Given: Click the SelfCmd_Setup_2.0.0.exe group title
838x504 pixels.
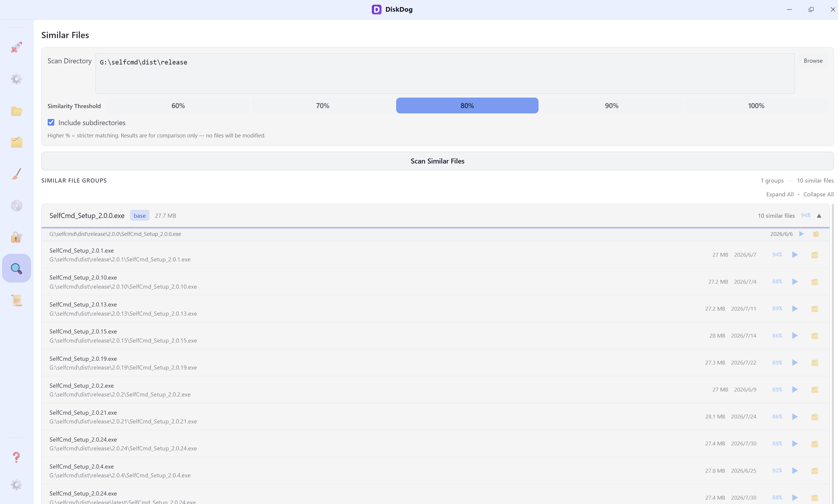Looking at the screenshot, I should [87, 216].
